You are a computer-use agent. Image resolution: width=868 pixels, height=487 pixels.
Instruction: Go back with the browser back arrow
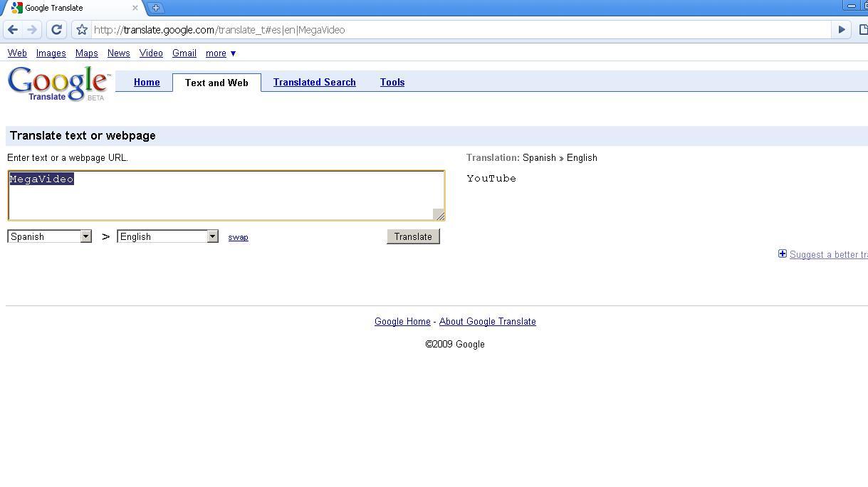[x=12, y=30]
